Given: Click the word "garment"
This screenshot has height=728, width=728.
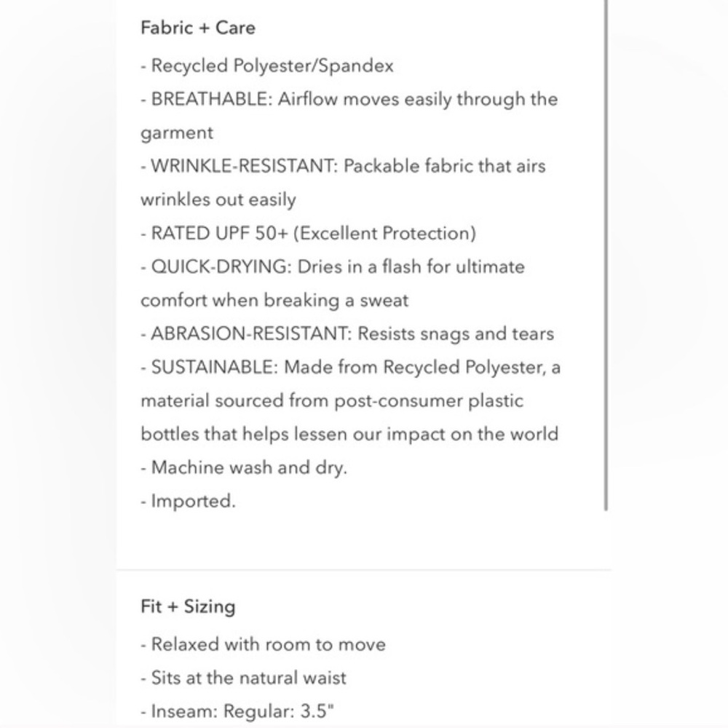Looking at the screenshot, I should click(x=177, y=132).
